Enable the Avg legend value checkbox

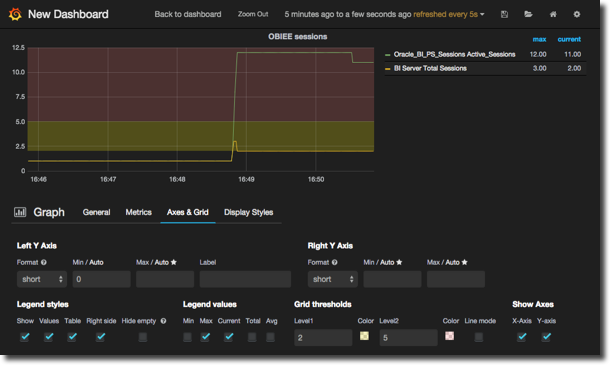pyautogui.click(x=270, y=337)
